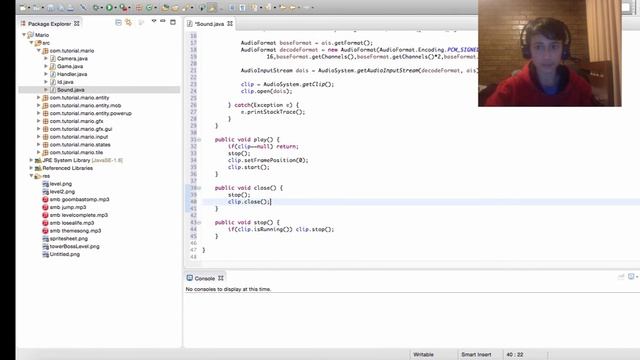640x360 pixels.
Task: Click the Search toolbar icon
Action: [185, 7]
